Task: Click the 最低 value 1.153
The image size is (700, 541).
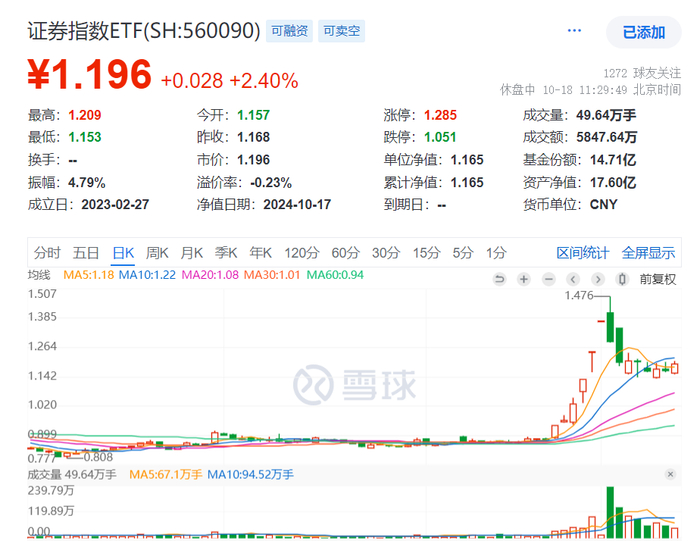Action: tap(84, 137)
